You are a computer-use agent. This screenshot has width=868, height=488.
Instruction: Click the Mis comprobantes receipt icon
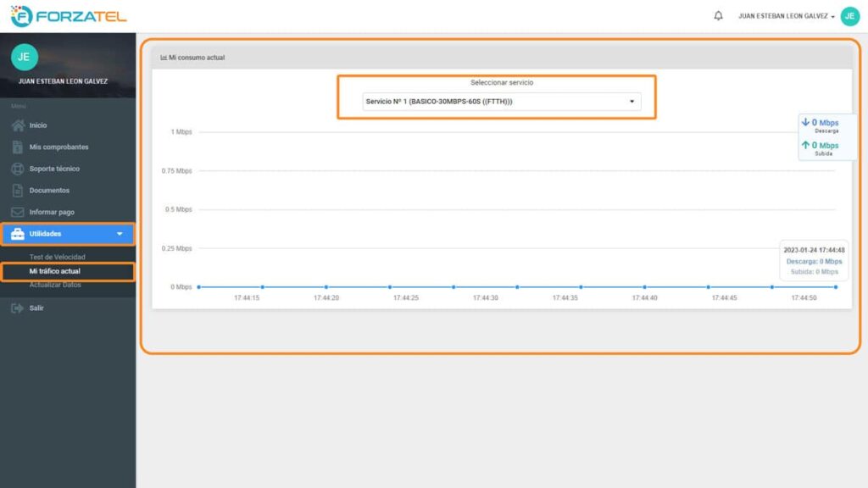pos(18,147)
